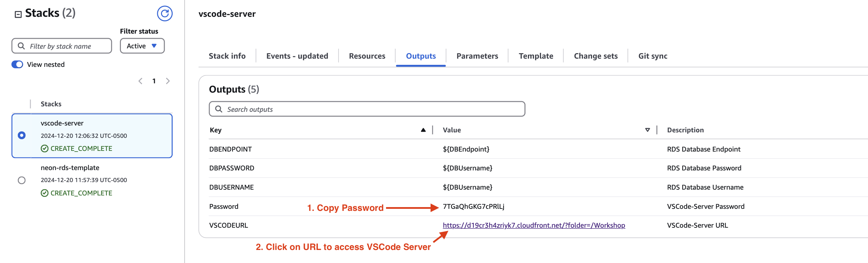
Task: Select page 1 in stack pagination
Action: pos(154,81)
